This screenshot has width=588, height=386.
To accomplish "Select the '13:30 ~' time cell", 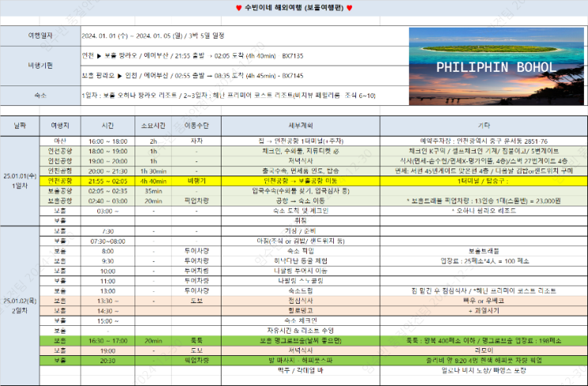I will [108, 301].
